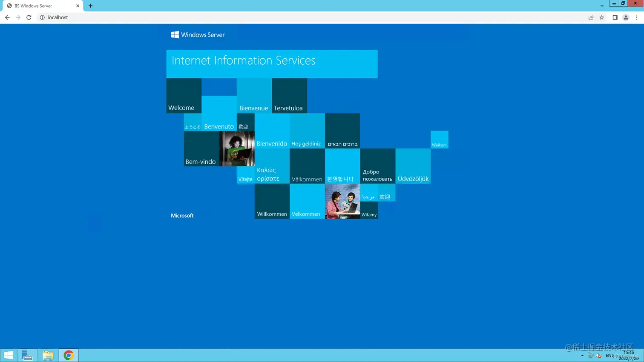Open the muted volume tray icon
This screenshot has height=362, width=644.
[599, 356]
